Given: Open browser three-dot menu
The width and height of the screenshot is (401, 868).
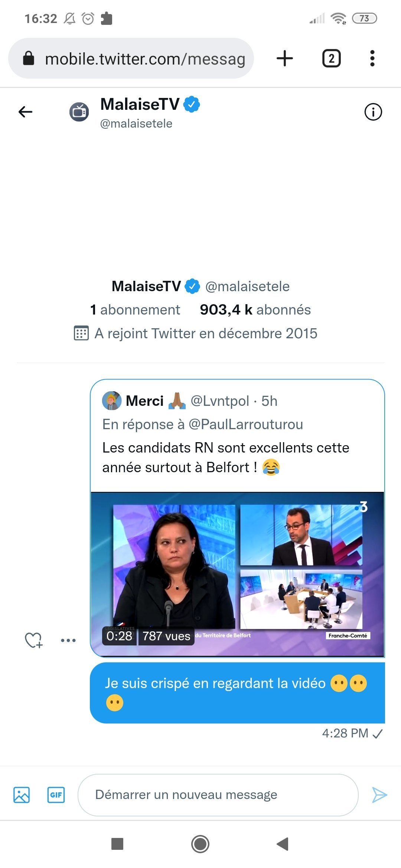Looking at the screenshot, I should point(372,59).
